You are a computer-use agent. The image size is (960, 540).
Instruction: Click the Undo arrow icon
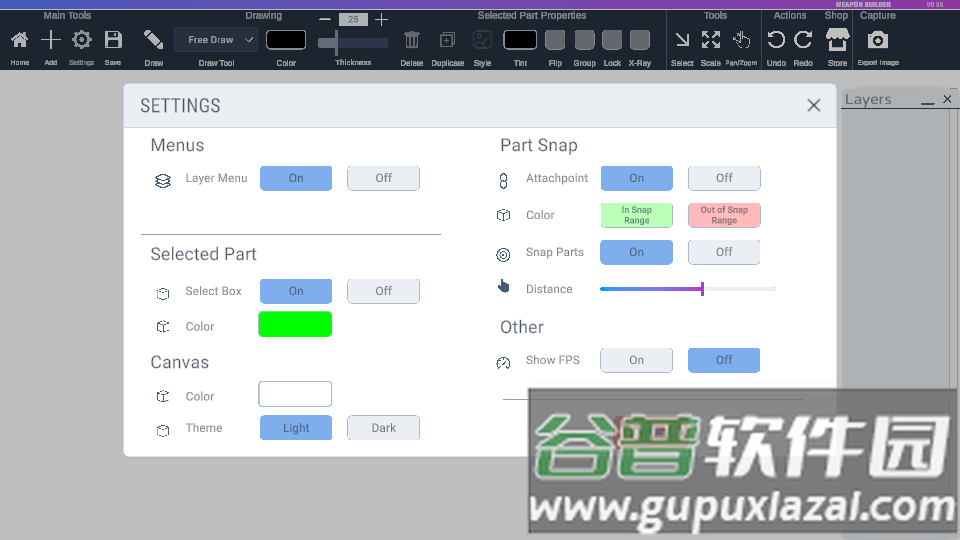point(776,40)
